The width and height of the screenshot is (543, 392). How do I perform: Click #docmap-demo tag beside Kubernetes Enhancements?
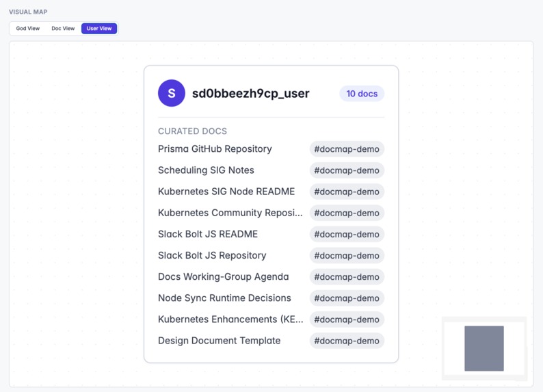[347, 319]
